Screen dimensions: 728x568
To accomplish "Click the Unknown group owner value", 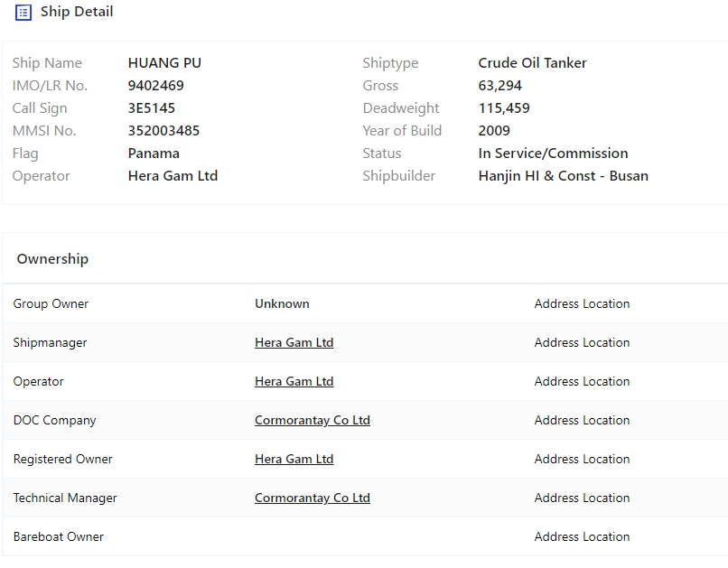I will 282,304.
